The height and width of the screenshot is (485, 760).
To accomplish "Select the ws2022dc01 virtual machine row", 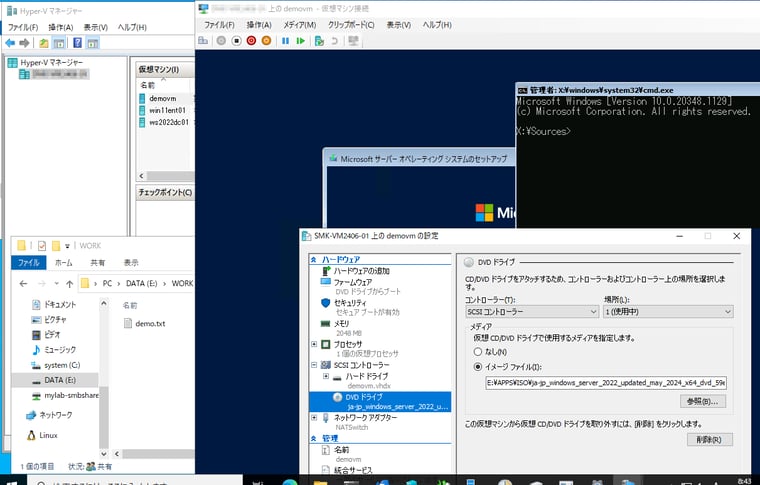I will point(168,123).
